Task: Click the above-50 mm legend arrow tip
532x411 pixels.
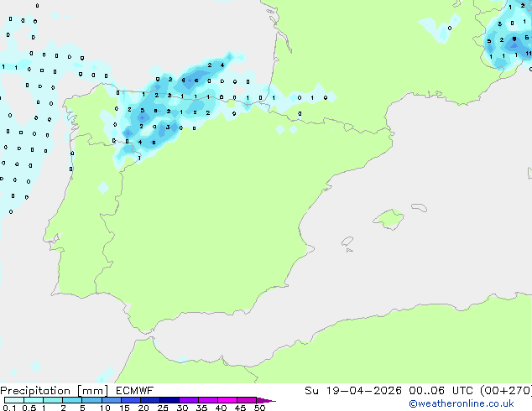Action: click(x=266, y=400)
